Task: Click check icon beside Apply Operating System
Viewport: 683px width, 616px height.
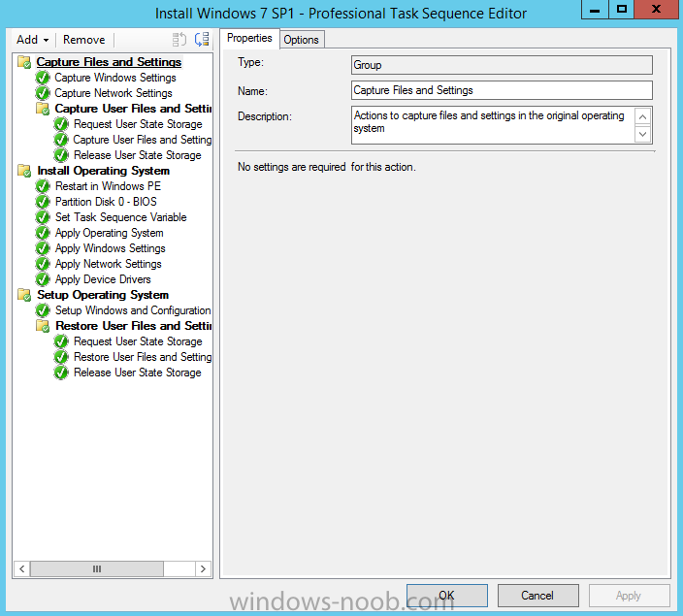Action: (43, 233)
